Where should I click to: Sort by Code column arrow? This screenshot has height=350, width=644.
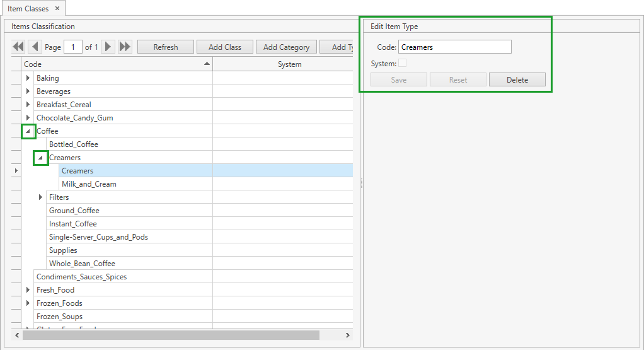click(x=207, y=64)
